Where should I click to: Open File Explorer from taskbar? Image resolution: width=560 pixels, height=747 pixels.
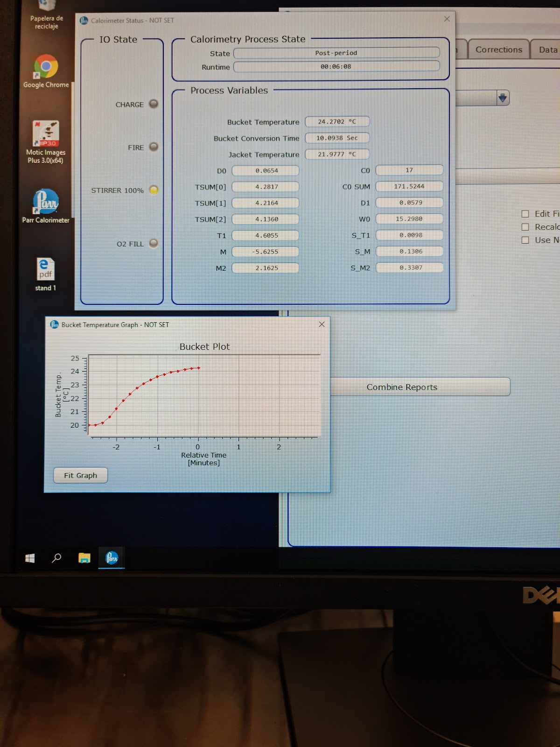pos(84,558)
